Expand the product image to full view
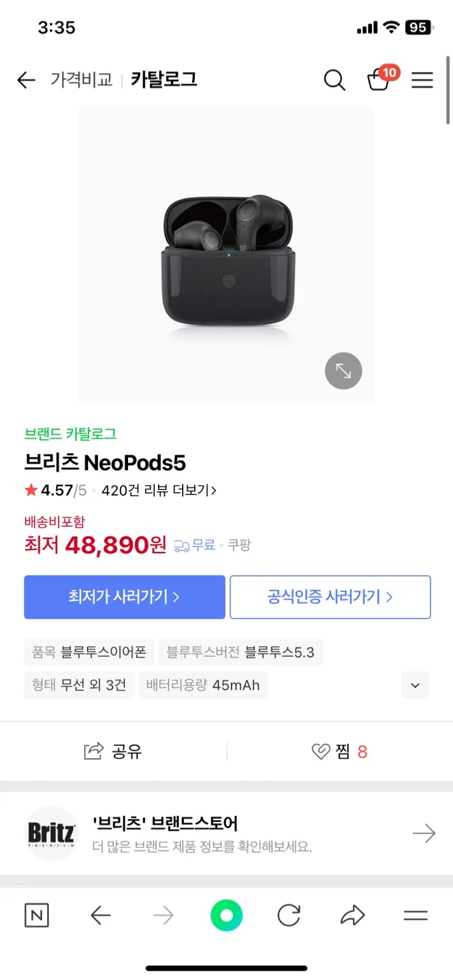The image size is (453, 980). point(343,371)
